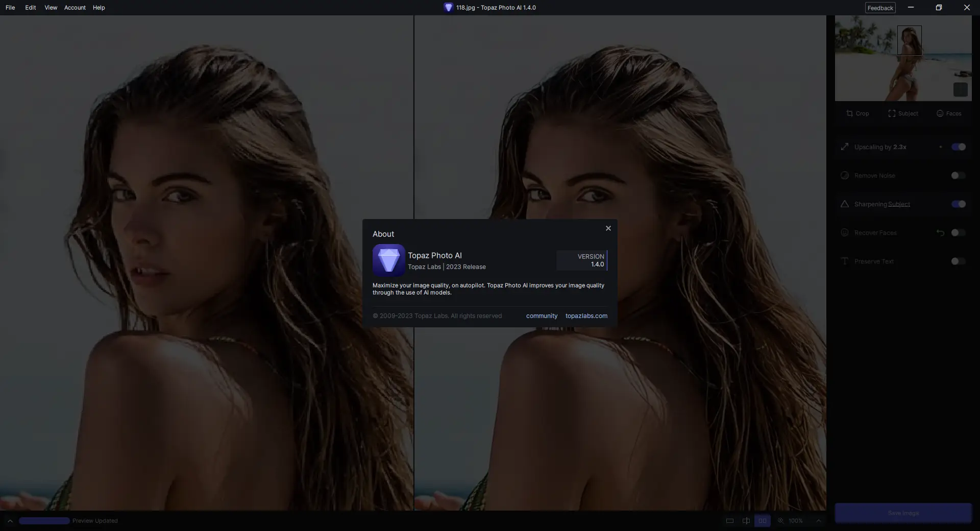The width and height of the screenshot is (980, 531).
Task: Switch to single view layout
Action: click(x=730, y=521)
